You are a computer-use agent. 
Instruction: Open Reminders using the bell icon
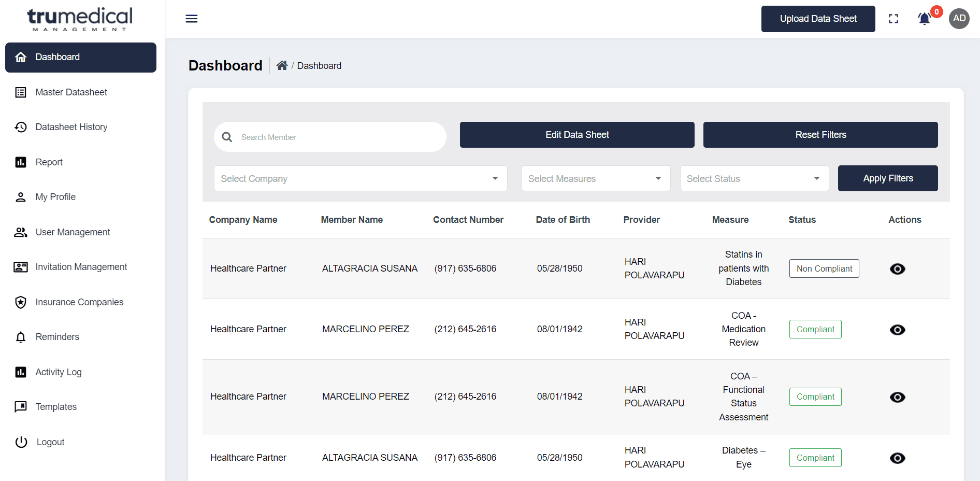(x=21, y=337)
